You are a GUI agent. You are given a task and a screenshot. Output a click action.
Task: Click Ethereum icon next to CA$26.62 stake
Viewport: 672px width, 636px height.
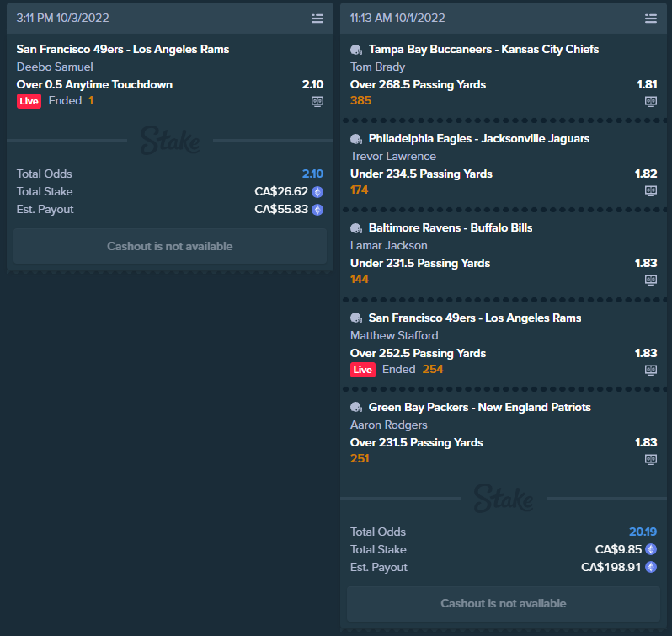point(317,191)
